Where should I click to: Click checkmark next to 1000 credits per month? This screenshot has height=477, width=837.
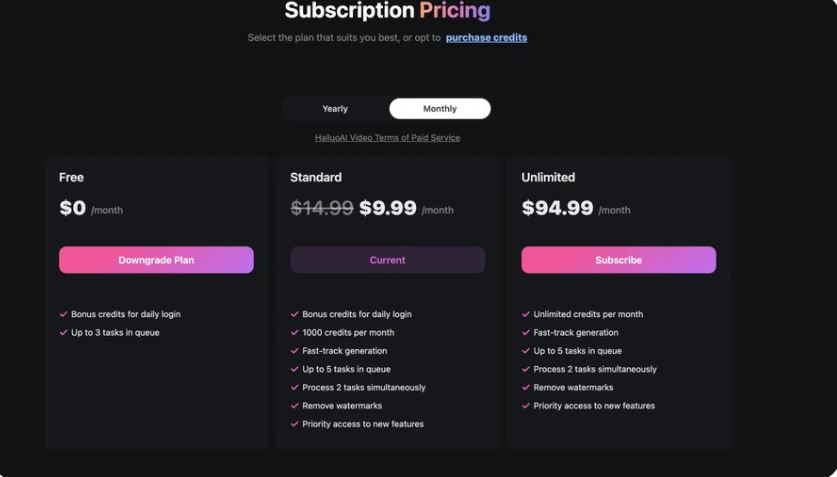pyautogui.click(x=295, y=333)
